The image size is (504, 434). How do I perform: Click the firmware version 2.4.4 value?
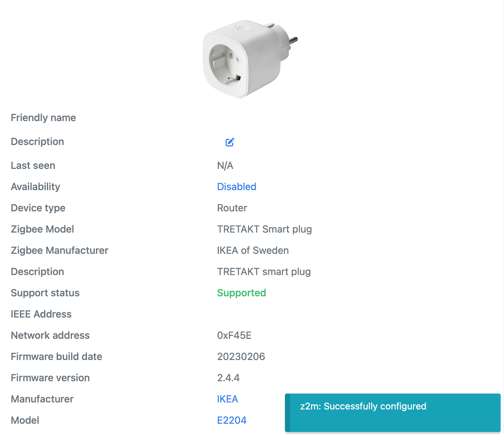pyautogui.click(x=228, y=378)
